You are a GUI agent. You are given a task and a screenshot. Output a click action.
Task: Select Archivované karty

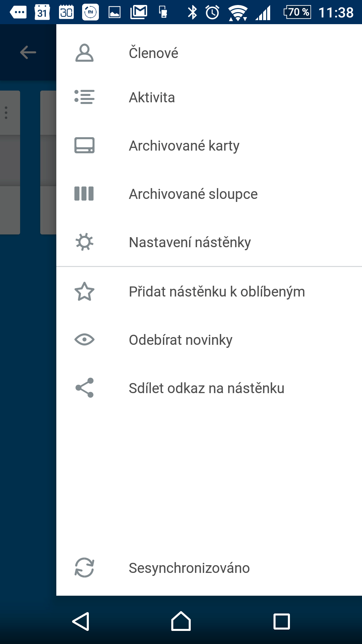pos(184,146)
